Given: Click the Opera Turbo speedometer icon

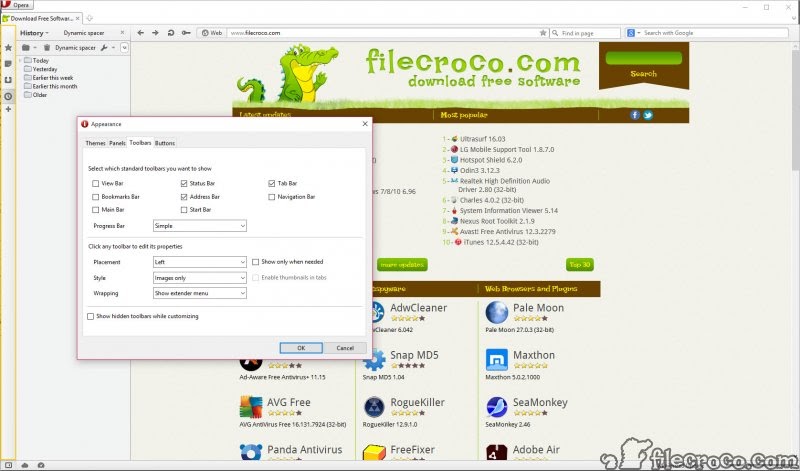Looking at the screenshot, I should pyautogui.click(x=41, y=465).
